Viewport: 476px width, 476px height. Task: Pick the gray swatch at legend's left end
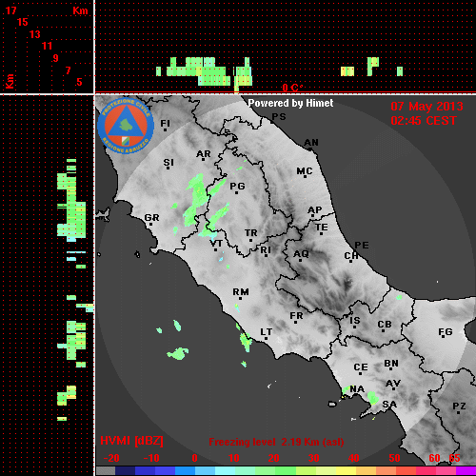point(106,471)
